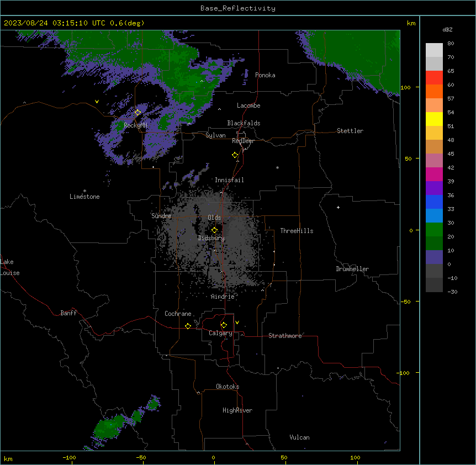Click the Banff label
This screenshot has height=465, width=476.
tap(68, 313)
